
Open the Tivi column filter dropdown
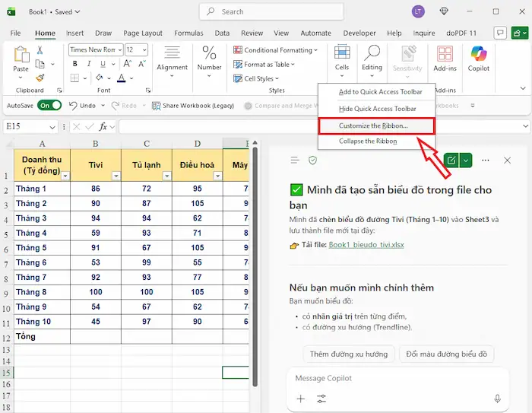[x=116, y=176]
